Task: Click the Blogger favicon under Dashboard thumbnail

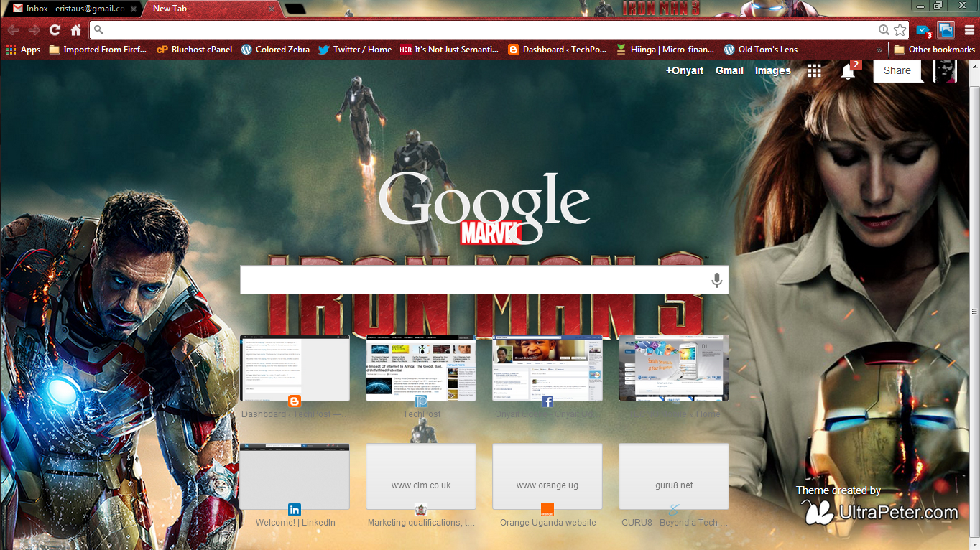Action: pos(295,401)
